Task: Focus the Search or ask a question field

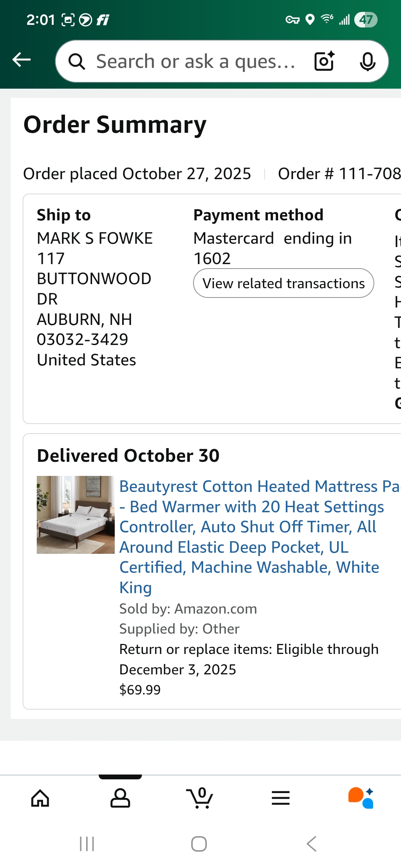Action: point(196,61)
